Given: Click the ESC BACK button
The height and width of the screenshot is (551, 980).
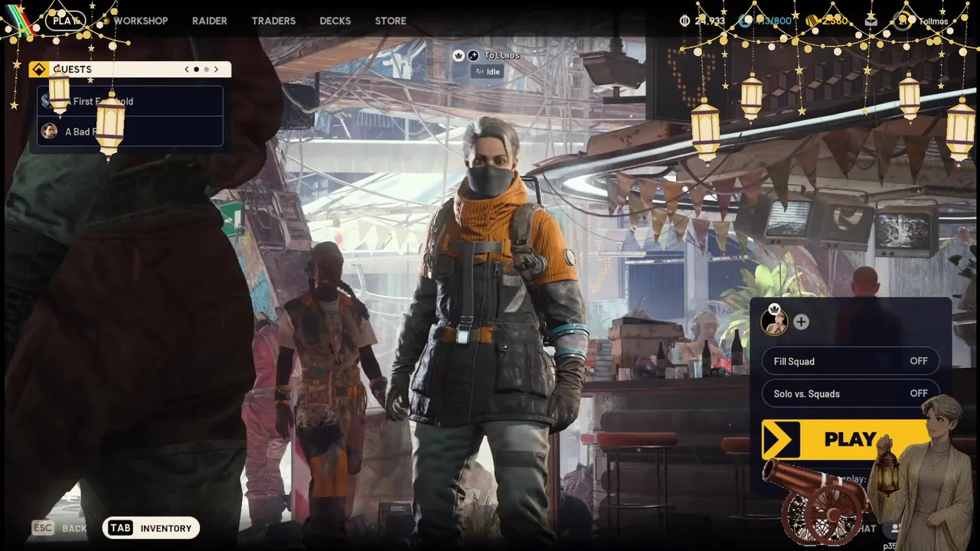Looking at the screenshot, I should click(59, 528).
